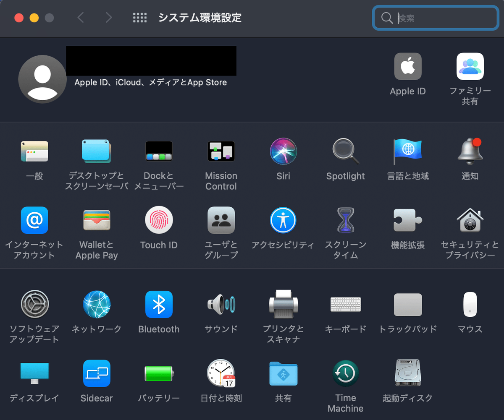The image size is (504, 420).
Task: Open アクセシビリティ preferences
Action: click(283, 220)
